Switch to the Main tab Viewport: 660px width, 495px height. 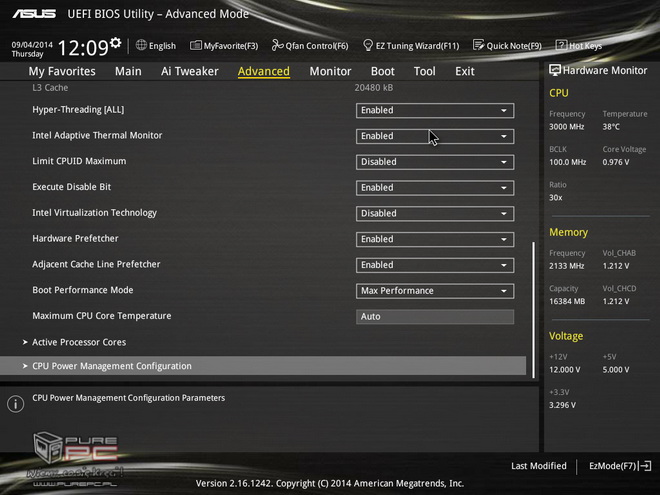(x=128, y=71)
